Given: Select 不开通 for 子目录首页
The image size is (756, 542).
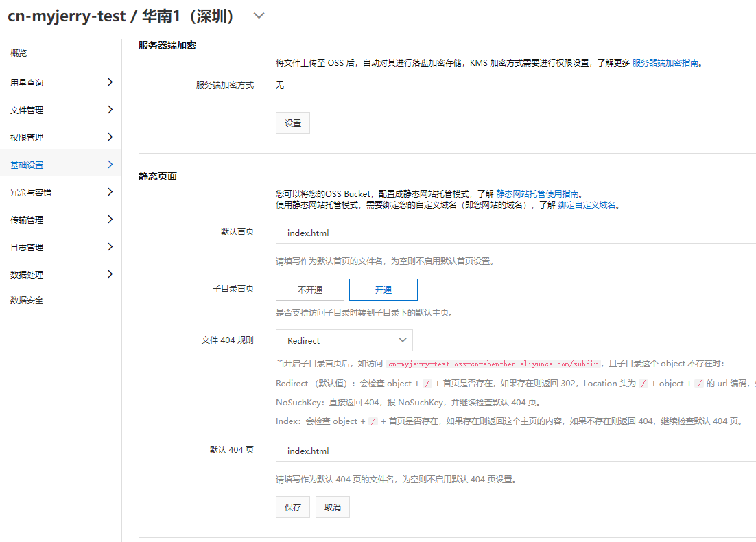Looking at the screenshot, I should [310, 290].
